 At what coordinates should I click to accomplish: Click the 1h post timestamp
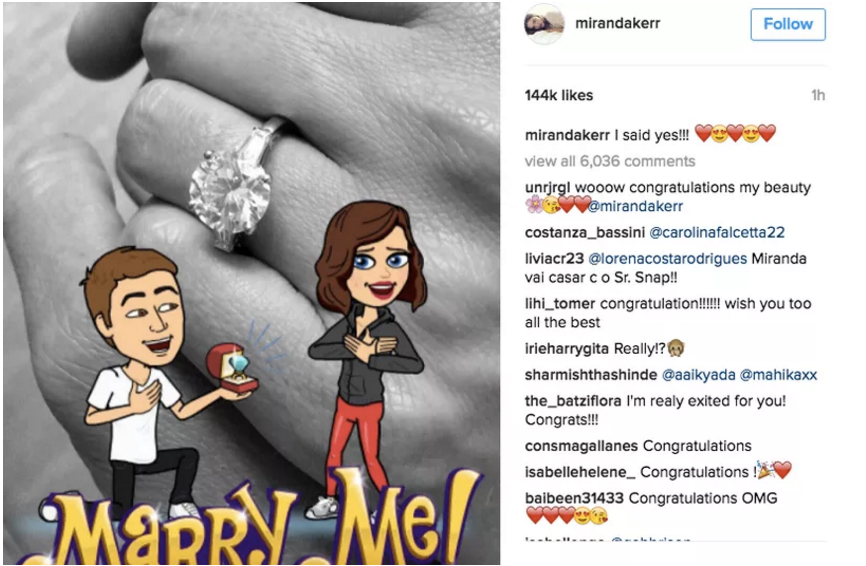pyautogui.click(x=818, y=96)
